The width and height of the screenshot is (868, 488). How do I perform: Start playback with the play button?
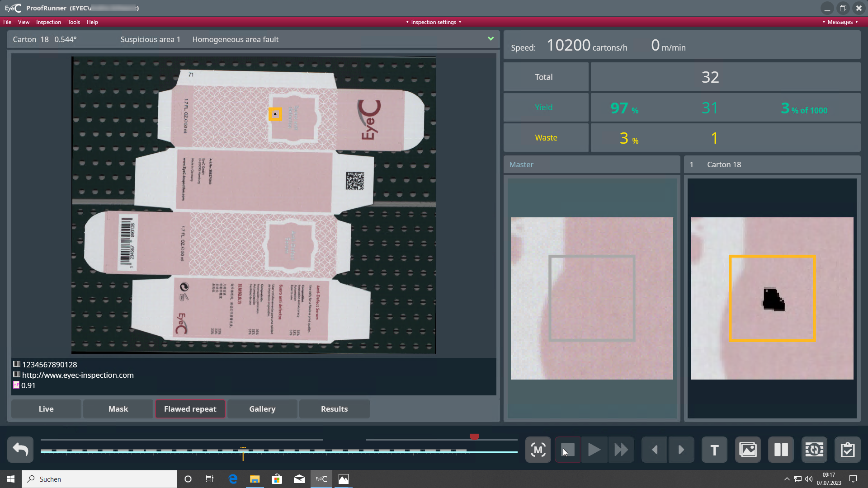[x=594, y=450]
